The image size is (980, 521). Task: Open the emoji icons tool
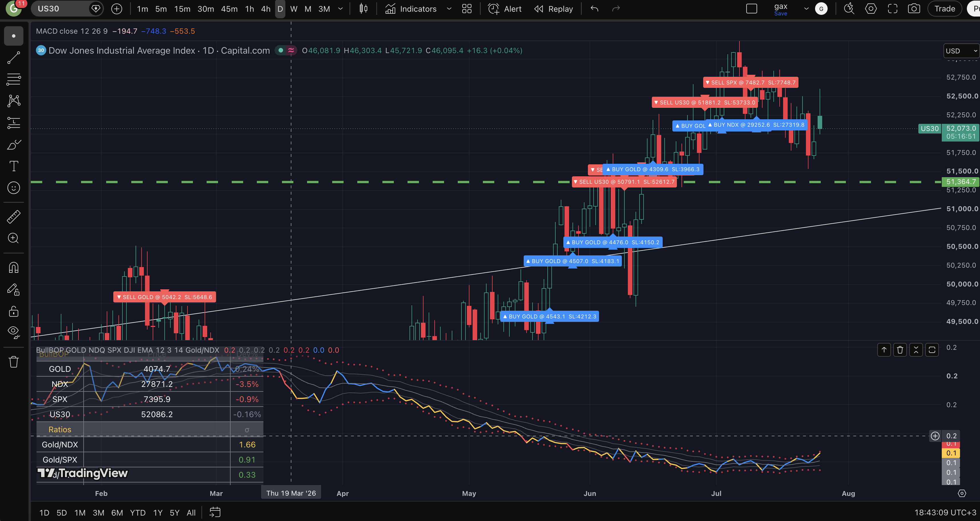[14, 188]
